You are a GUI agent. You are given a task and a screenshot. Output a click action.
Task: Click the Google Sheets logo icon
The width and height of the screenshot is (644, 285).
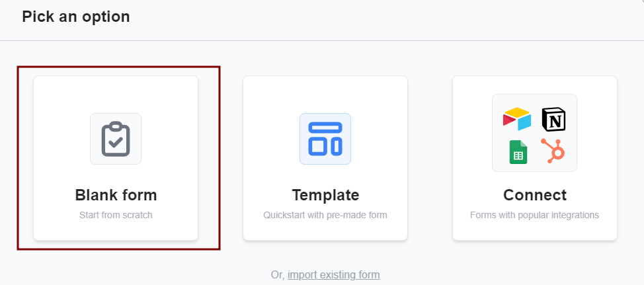coord(518,153)
